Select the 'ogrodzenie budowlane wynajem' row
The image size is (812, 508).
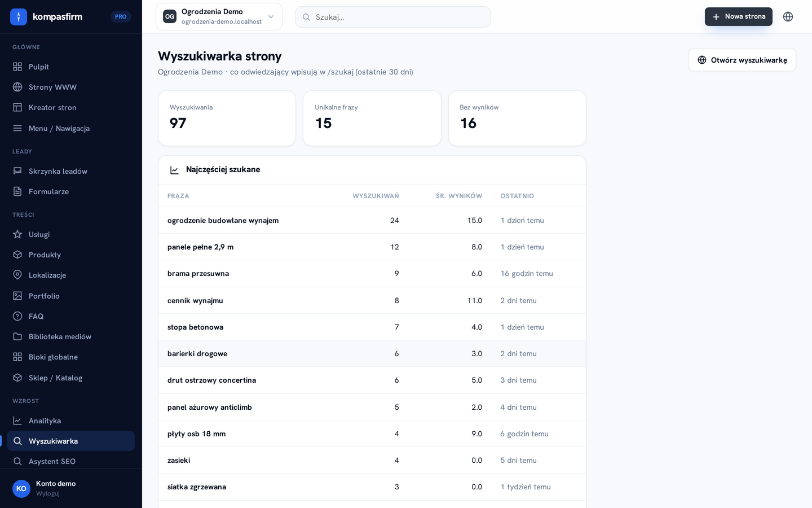click(x=372, y=220)
